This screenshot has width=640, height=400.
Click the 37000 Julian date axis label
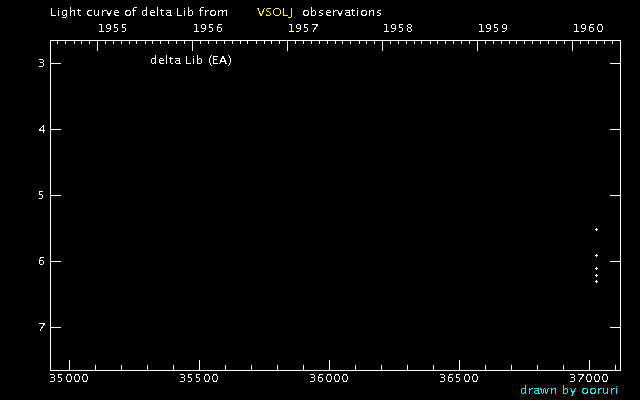pyautogui.click(x=588, y=379)
